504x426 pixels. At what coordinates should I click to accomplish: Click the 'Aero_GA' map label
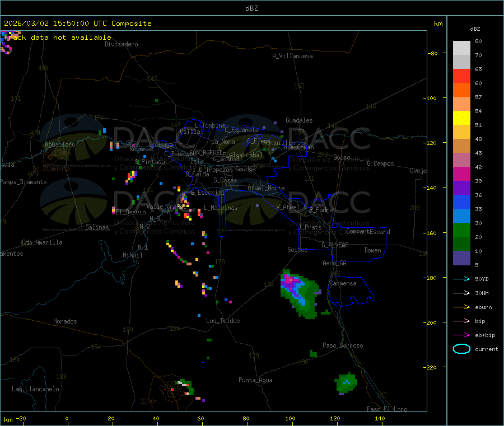[x=334, y=263]
